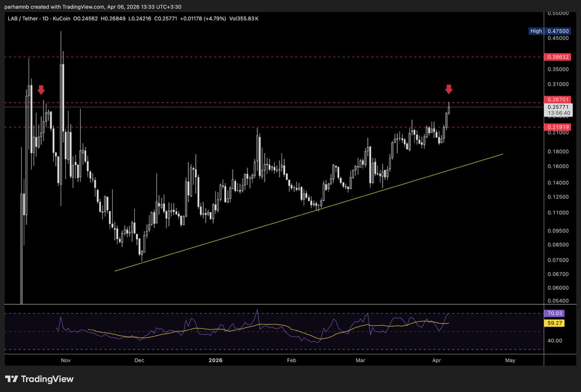This screenshot has width=581, height=392.
Task: Select the red down arrow above April candle
Action: tap(448, 89)
